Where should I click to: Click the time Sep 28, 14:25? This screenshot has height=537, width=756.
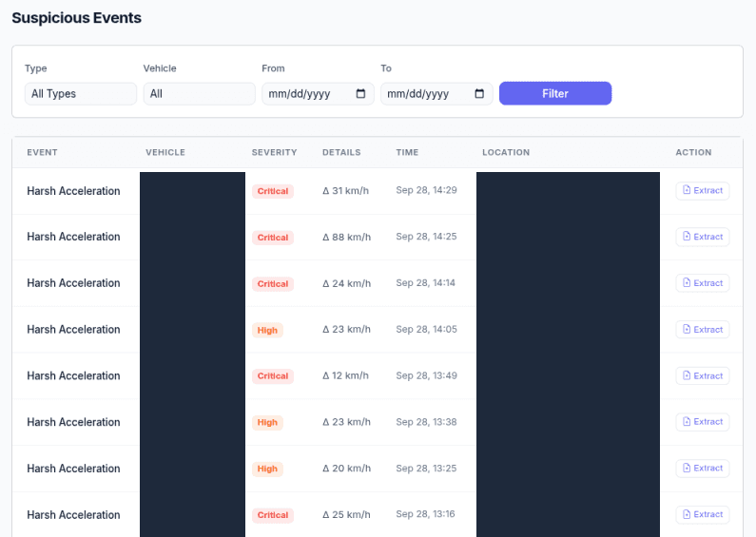(426, 237)
